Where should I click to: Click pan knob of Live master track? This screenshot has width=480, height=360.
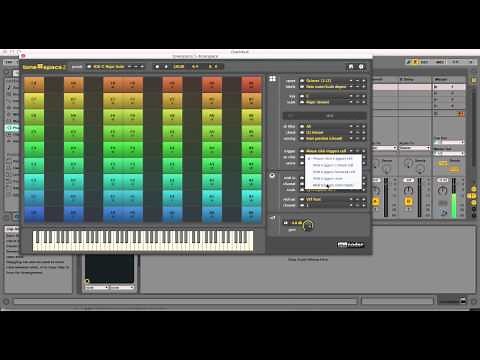coord(442,190)
